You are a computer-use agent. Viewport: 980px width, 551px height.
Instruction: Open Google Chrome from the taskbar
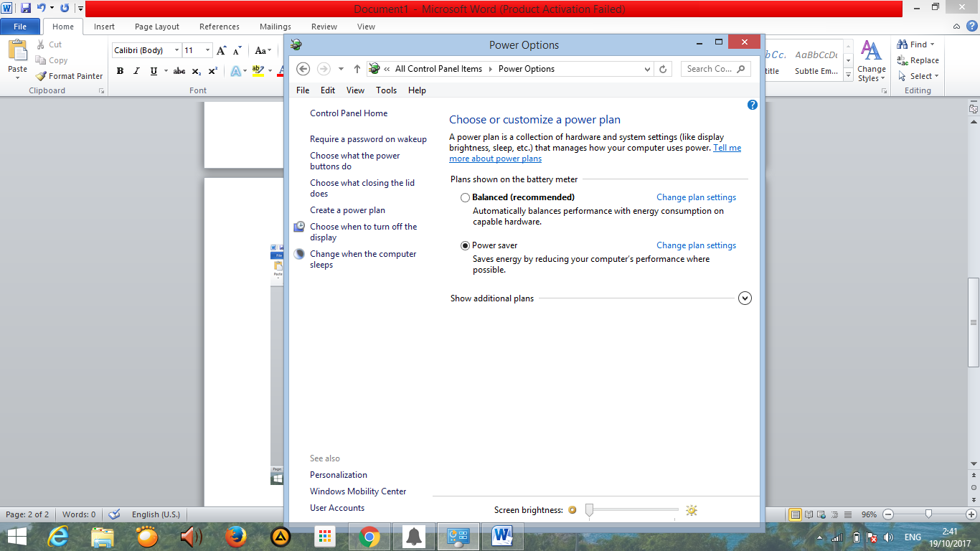(x=369, y=536)
